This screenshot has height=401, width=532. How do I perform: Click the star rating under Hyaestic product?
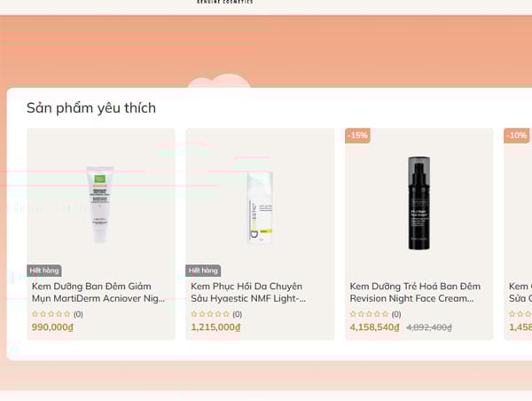coord(210,314)
